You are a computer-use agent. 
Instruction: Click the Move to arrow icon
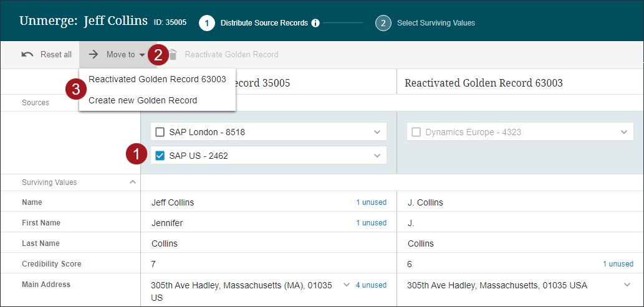94,54
